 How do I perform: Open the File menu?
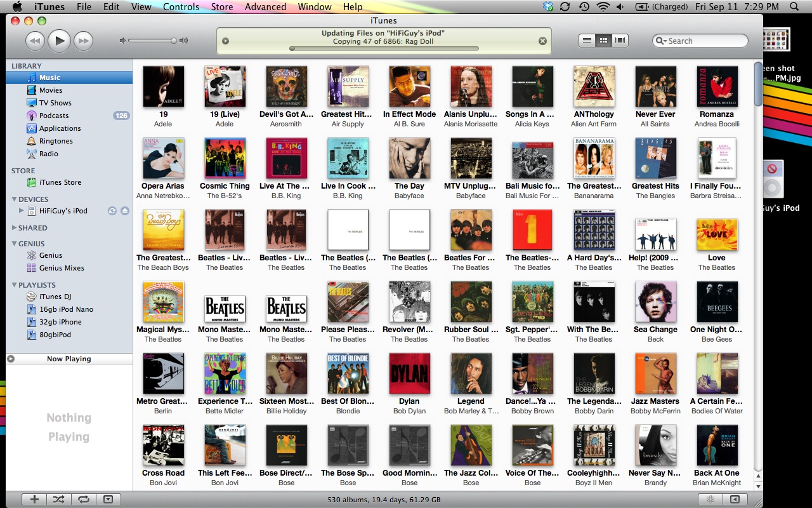point(84,7)
